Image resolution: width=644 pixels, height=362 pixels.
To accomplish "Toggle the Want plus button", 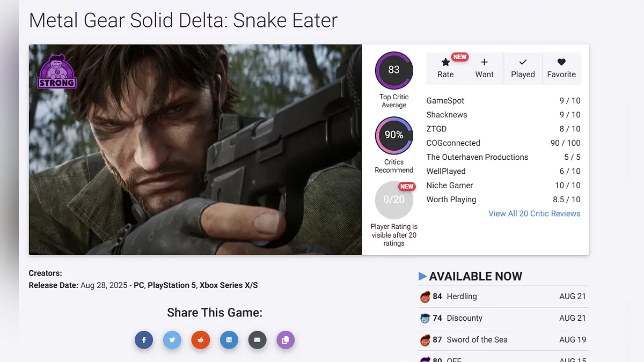I will point(484,69).
